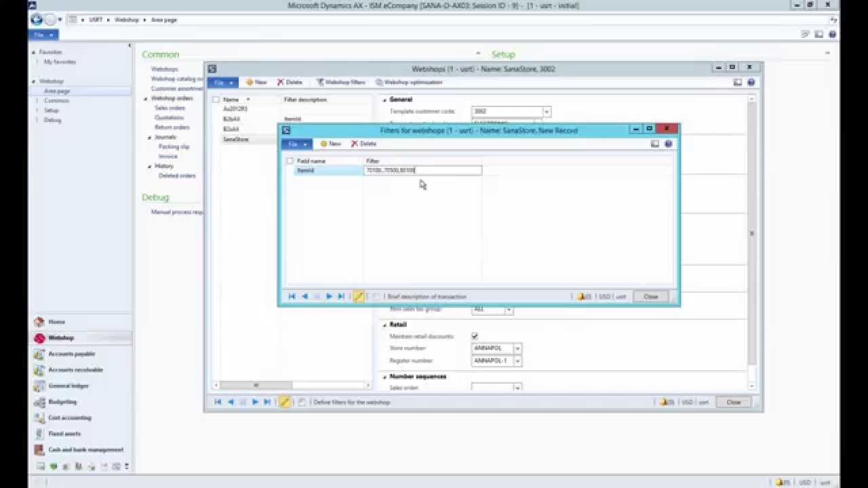Image resolution: width=868 pixels, height=488 pixels.
Task: Go to next record in Filters dialog
Action: tap(329, 296)
